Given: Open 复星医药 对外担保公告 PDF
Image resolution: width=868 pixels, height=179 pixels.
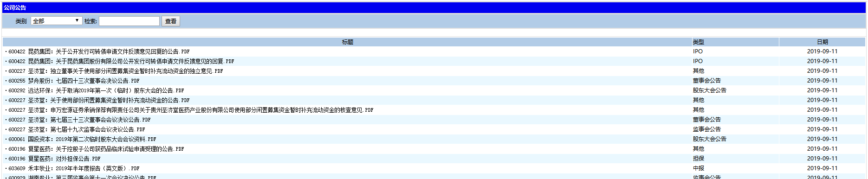Looking at the screenshot, I should (x=54, y=159).
